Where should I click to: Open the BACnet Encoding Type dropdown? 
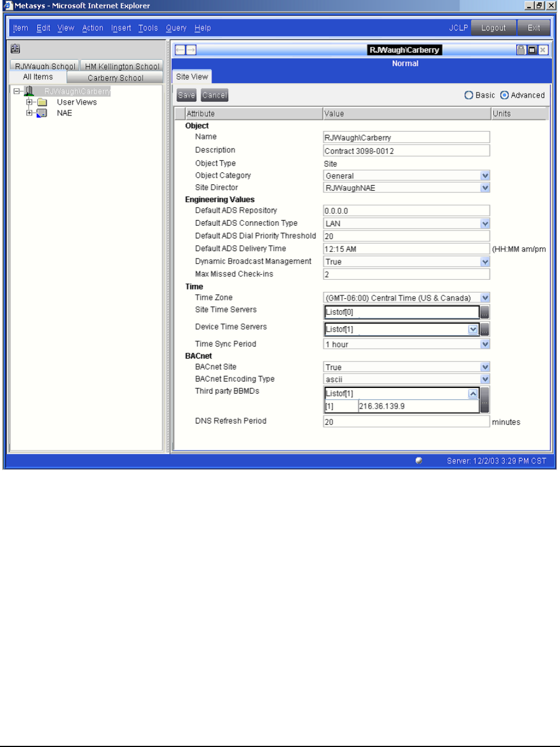pyautogui.click(x=485, y=379)
